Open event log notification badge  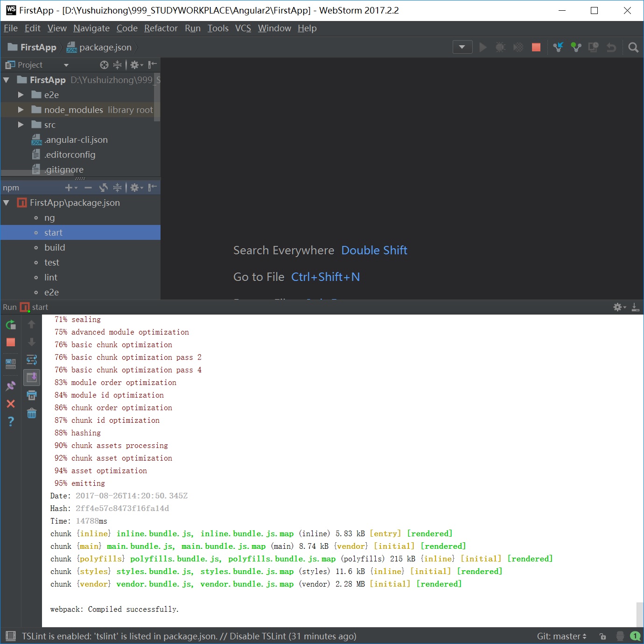[635, 636]
